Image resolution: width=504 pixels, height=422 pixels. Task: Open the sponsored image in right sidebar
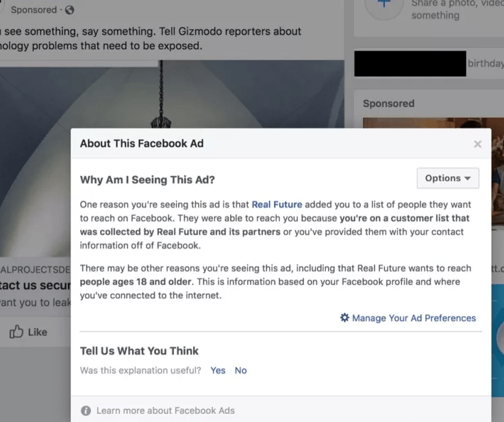tap(433, 123)
